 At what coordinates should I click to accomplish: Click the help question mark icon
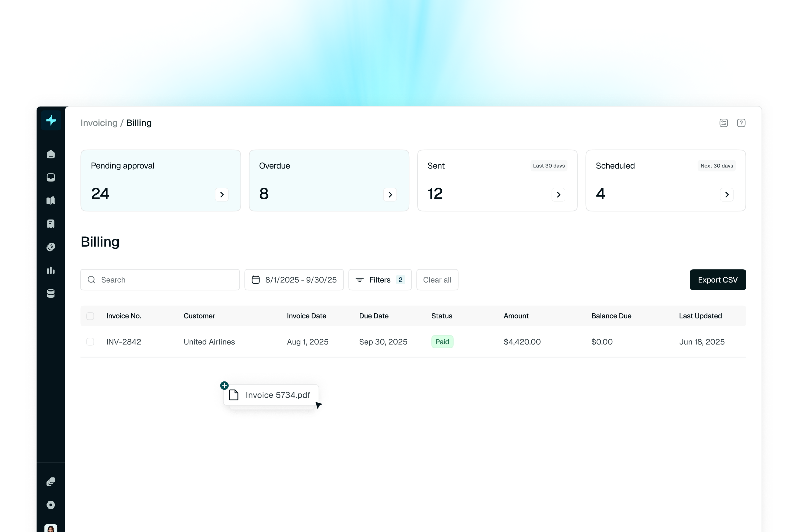pos(741,123)
